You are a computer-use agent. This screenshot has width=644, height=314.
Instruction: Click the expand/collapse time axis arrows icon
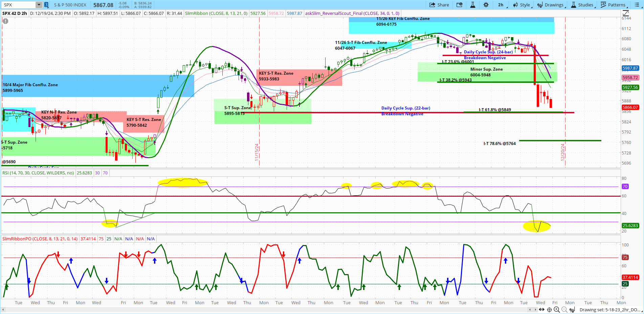point(541,310)
